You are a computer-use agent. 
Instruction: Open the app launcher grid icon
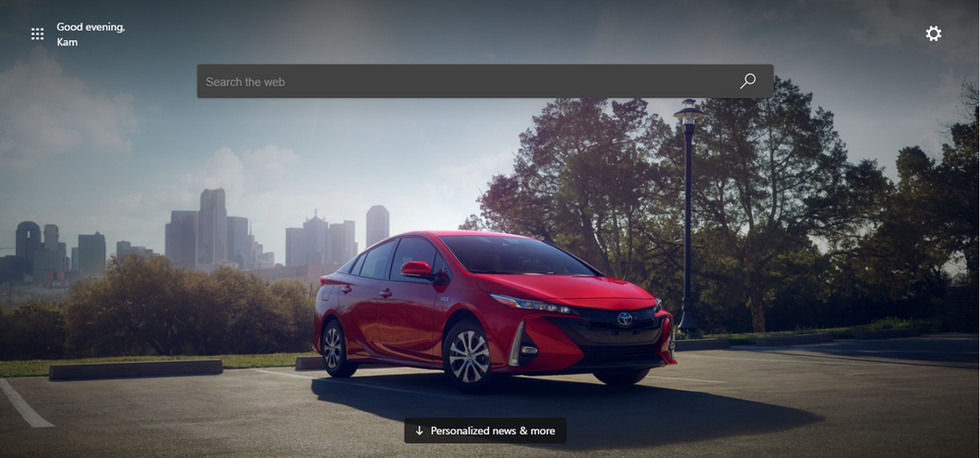(x=37, y=33)
